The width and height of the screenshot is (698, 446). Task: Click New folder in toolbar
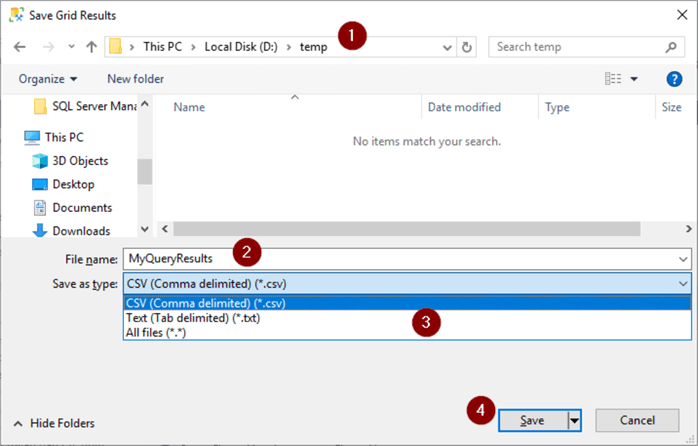[135, 79]
